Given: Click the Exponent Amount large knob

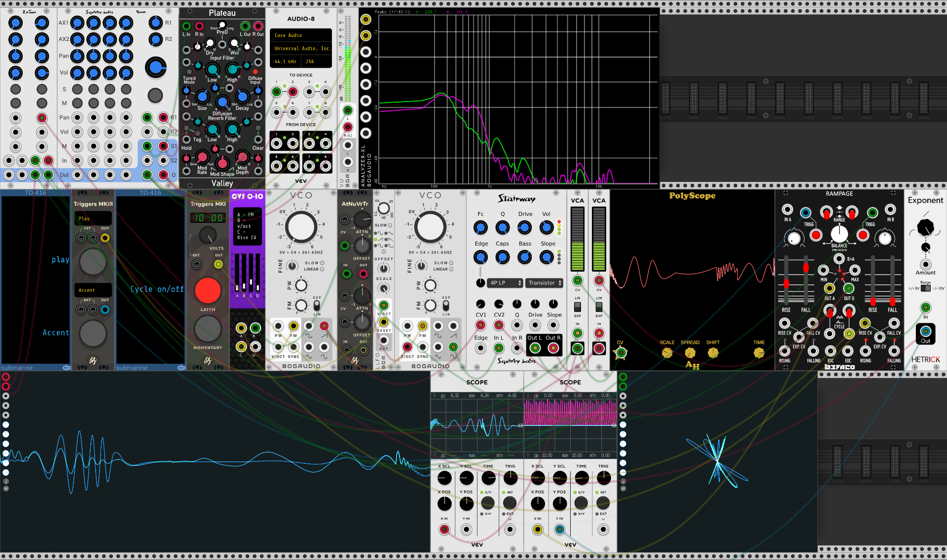Looking at the screenshot, I should pyautogui.click(x=926, y=228).
